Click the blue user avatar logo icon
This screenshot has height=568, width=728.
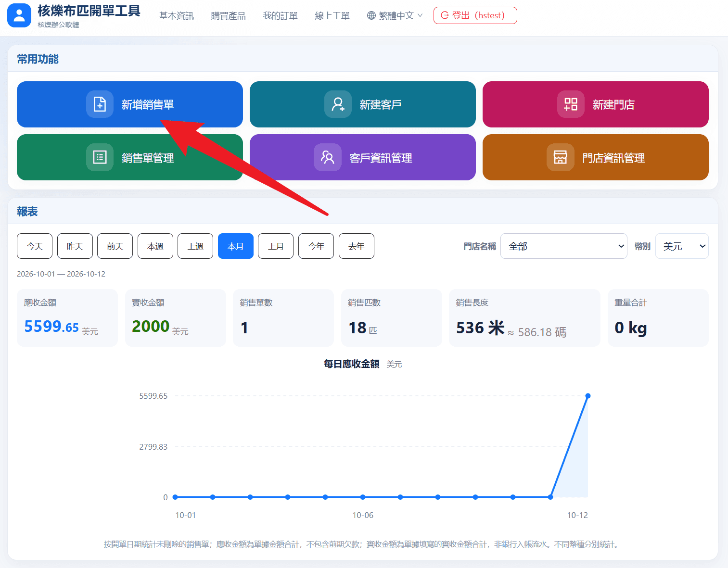(x=19, y=15)
